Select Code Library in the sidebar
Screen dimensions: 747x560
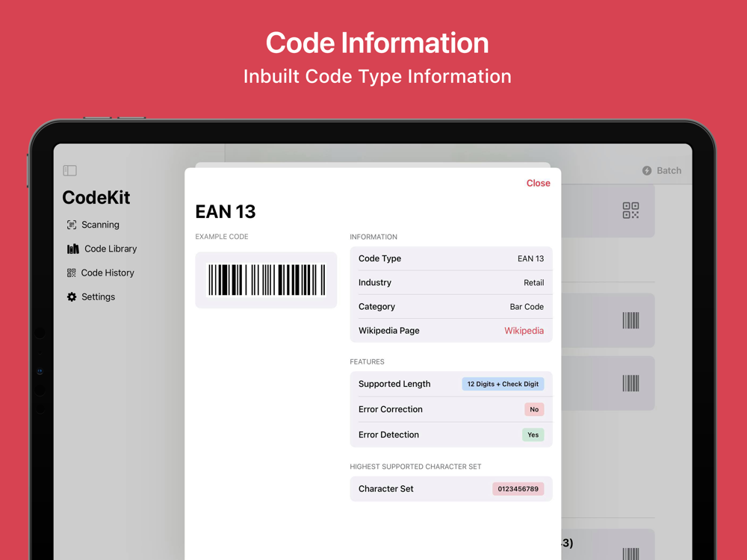coord(102,249)
